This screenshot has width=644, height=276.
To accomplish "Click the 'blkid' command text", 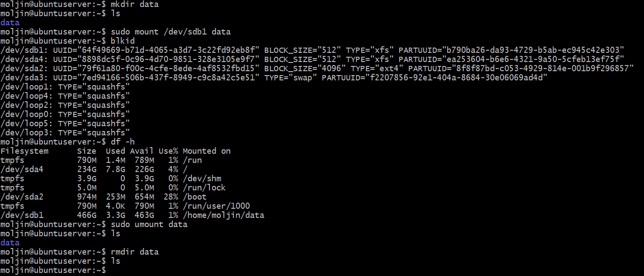I will tap(123, 41).
